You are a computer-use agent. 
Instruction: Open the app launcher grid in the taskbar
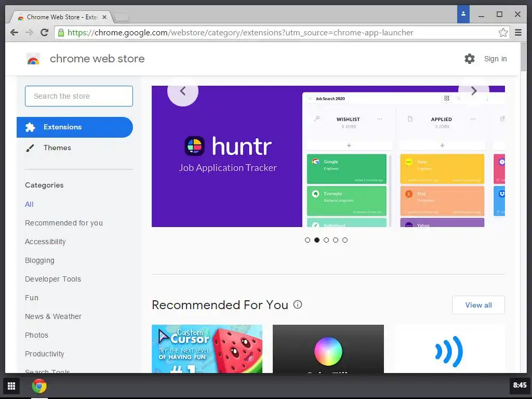(11, 386)
